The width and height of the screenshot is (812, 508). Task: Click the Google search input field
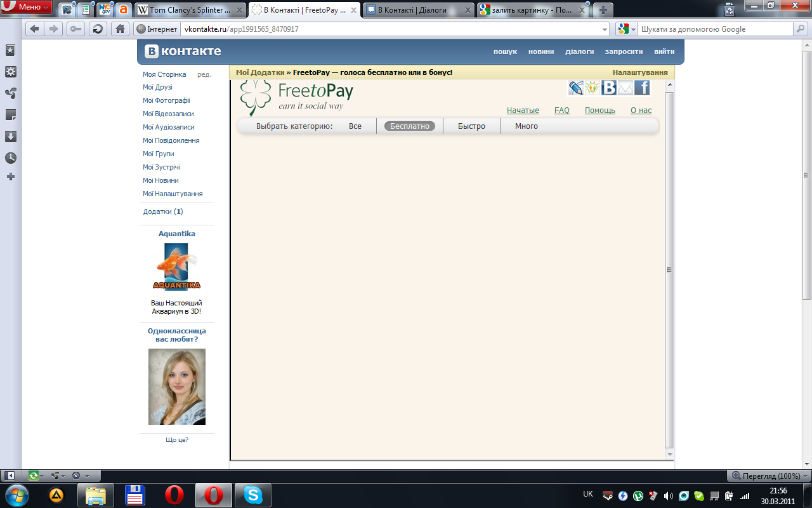tap(716, 29)
